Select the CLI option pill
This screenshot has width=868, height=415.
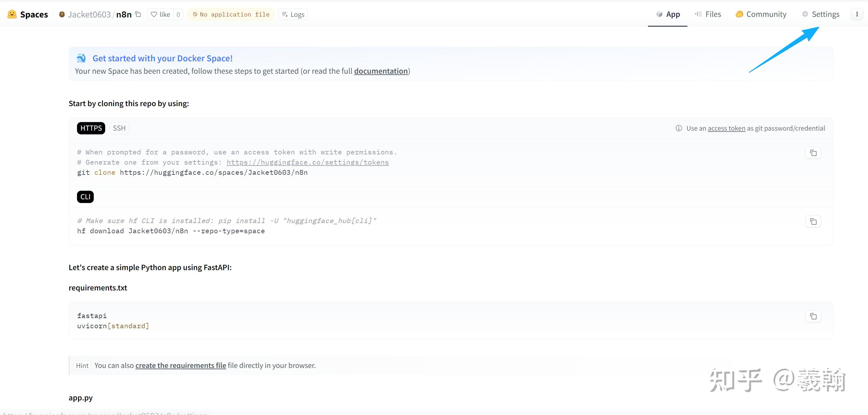pos(85,197)
